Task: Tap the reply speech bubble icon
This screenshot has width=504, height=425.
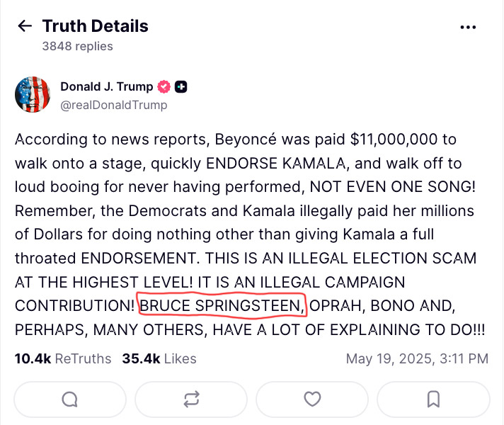Action: 69,399
